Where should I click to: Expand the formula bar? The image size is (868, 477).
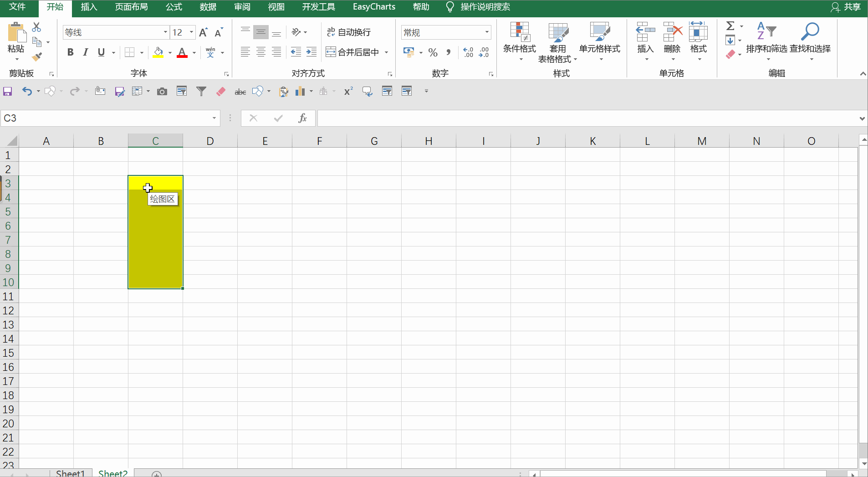[862, 118]
